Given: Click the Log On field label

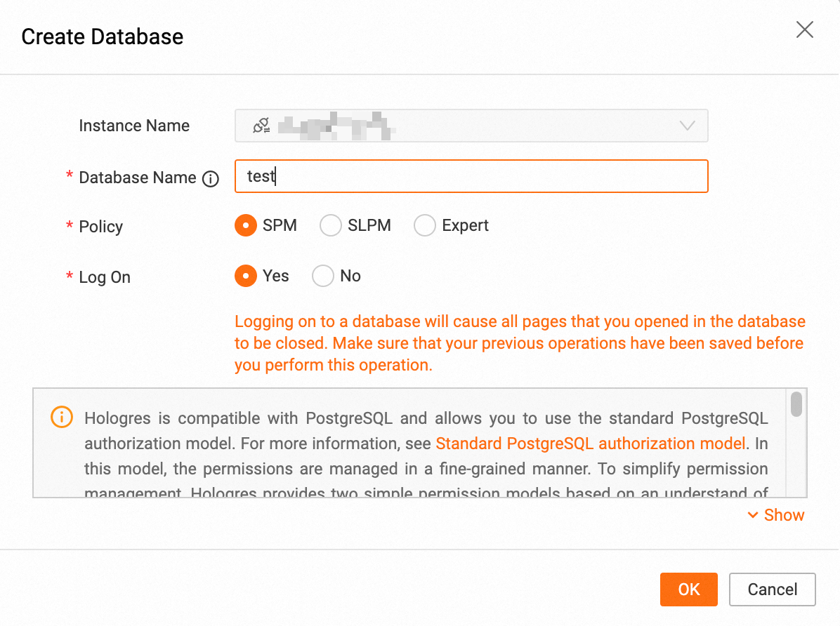Looking at the screenshot, I should pos(105,277).
